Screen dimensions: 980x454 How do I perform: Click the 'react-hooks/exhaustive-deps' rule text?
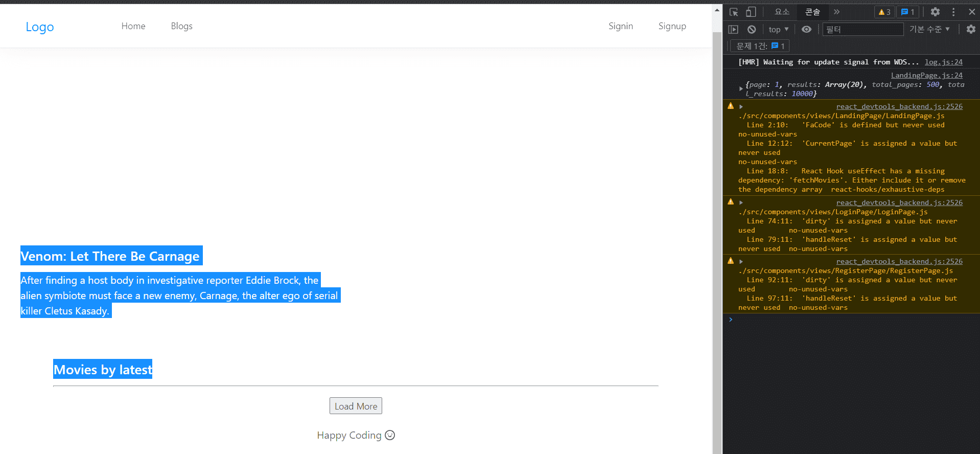[x=888, y=189]
